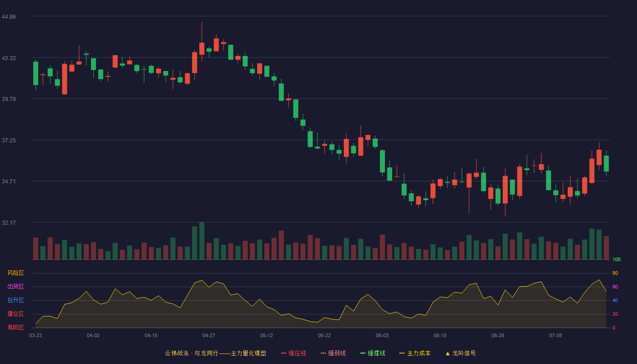Viewport: 637px width, 364px height.
Task: Click the 39.78 price axis label
Action: (x=9, y=99)
